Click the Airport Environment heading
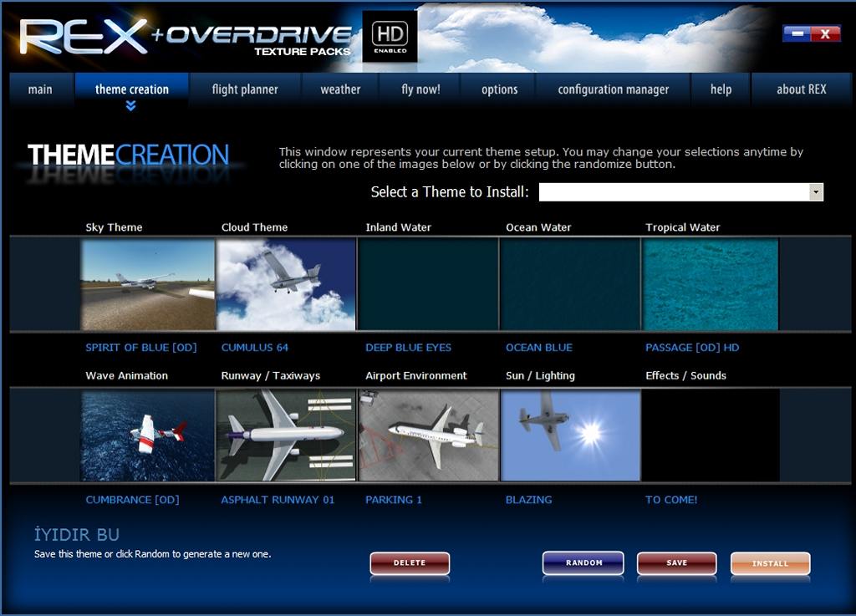This screenshot has height=616, width=856. (416, 375)
